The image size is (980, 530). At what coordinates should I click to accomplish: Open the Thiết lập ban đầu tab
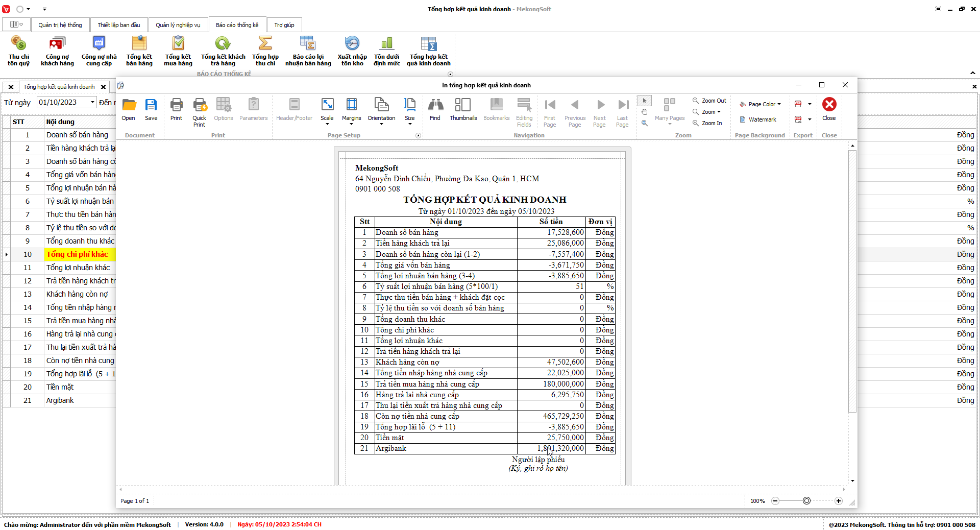point(119,25)
